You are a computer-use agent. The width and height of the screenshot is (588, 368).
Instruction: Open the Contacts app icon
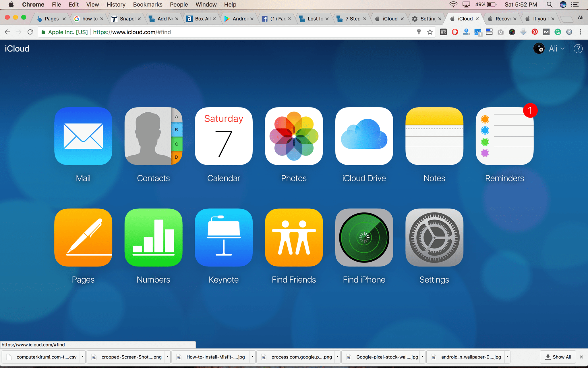(x=153, y=136)
